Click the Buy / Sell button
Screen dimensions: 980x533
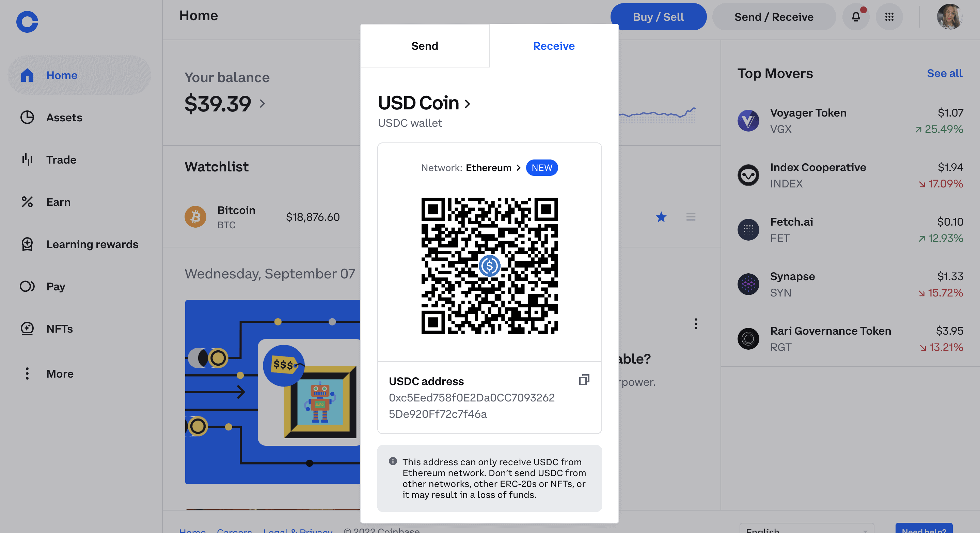pos(658,16)
